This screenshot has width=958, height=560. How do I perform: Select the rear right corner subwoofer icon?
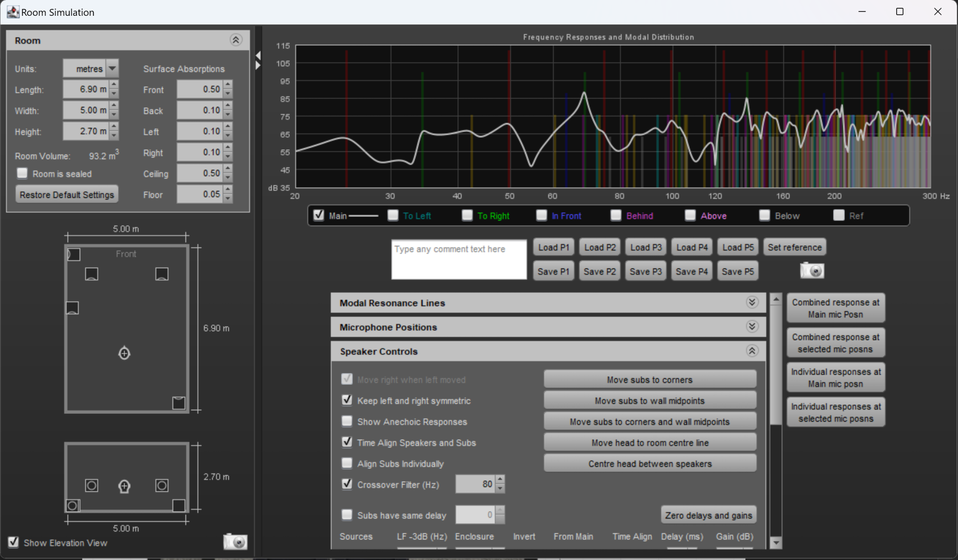(x=179, y=403)
